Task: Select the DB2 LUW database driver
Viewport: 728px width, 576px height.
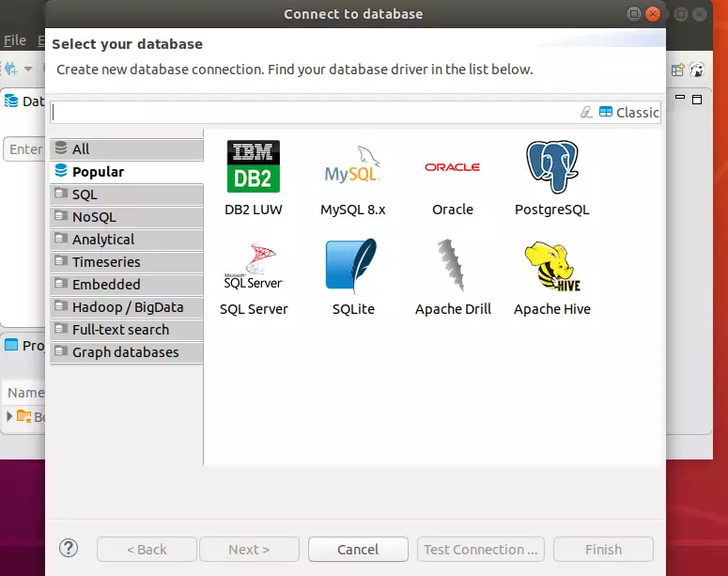Action: [253, 178]
